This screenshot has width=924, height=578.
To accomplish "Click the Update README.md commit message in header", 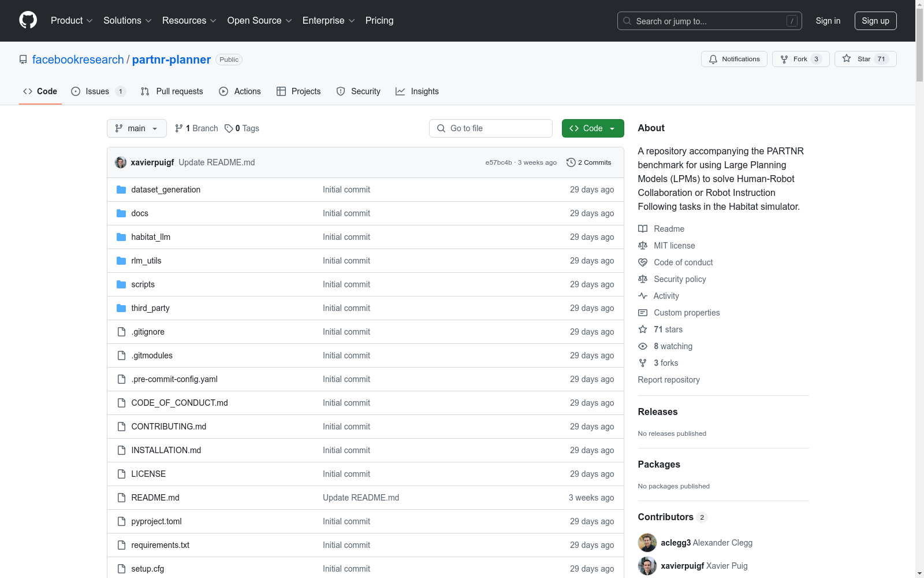I will [217, 162].
